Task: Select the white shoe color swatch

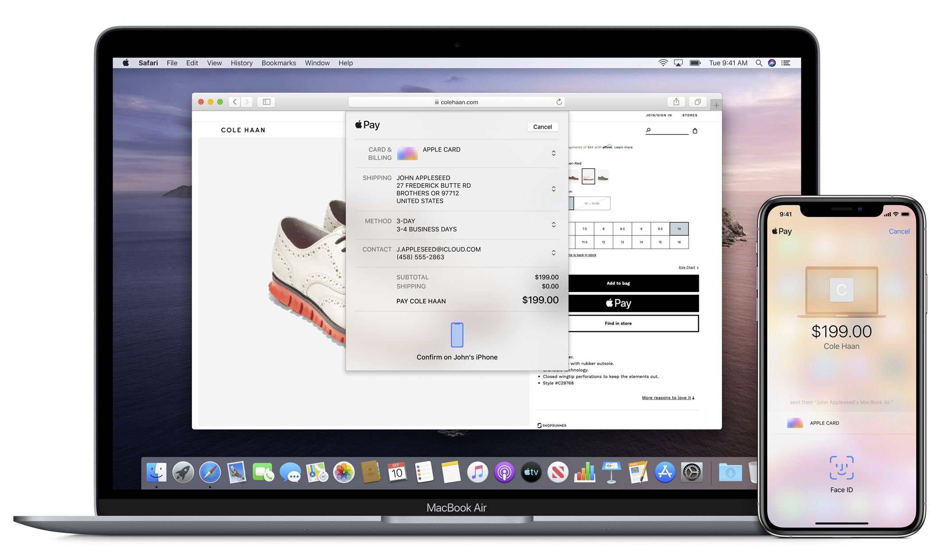Action: (x=588, y=176)
